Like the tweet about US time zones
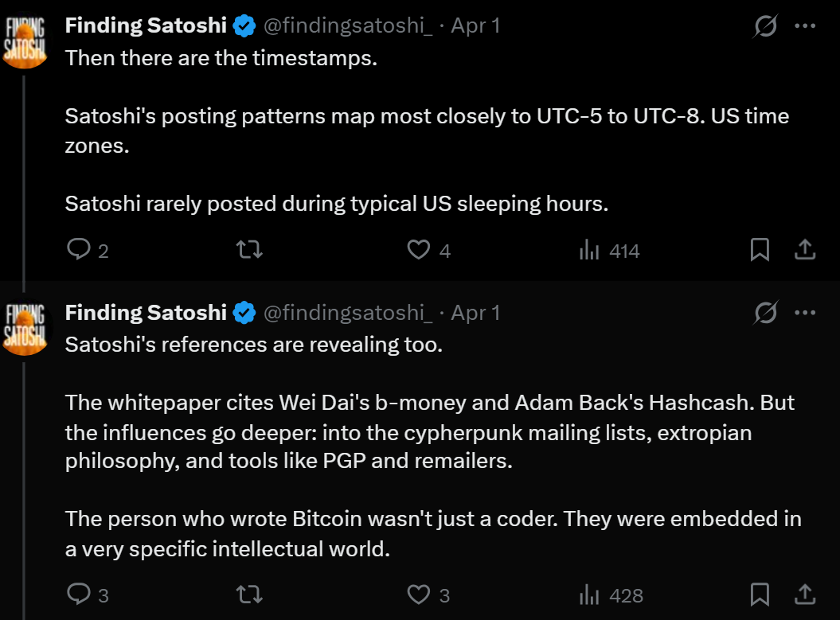The image size is (840, 620). (419, 251)
